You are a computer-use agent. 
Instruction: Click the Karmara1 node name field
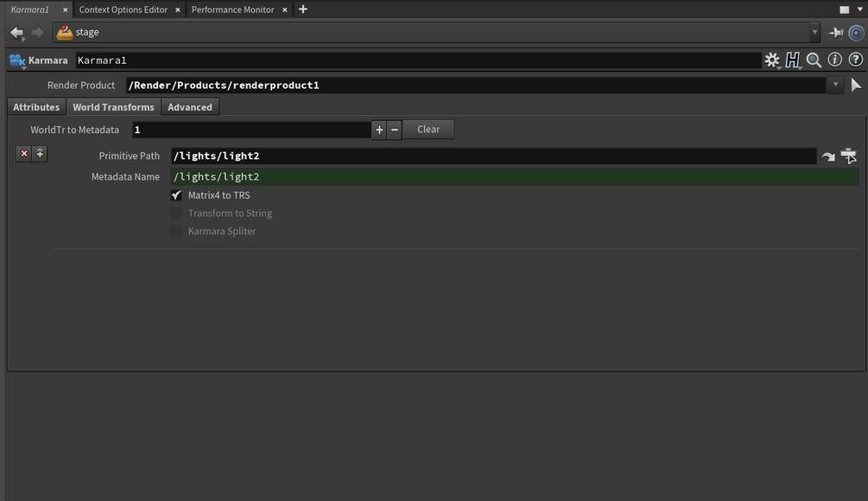tap(418, 60)
